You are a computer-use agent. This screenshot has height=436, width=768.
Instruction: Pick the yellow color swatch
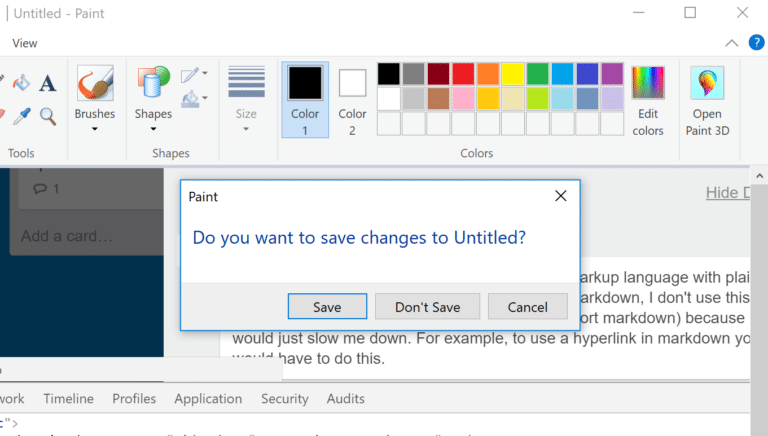tap(512, 74)
